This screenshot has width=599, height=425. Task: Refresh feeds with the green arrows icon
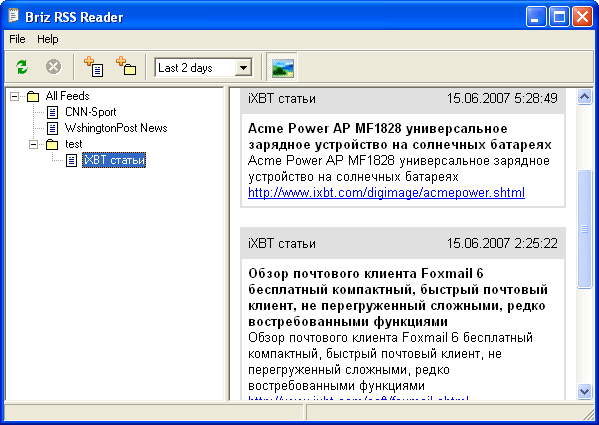click(x=22, y=67)
